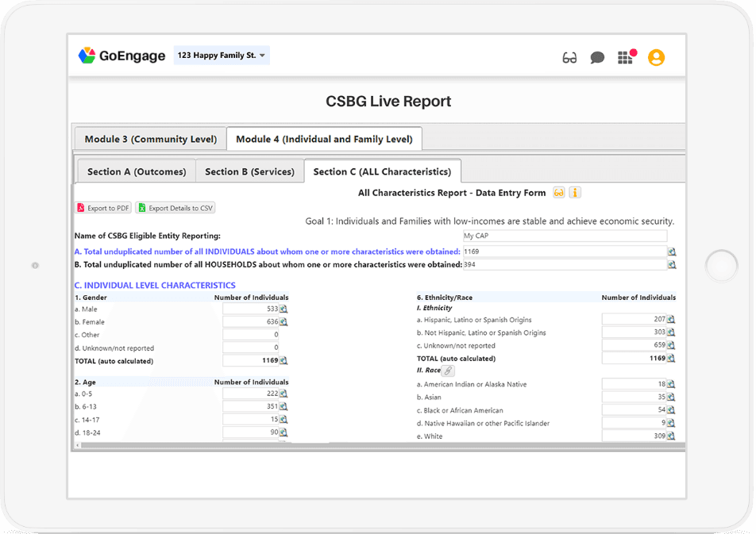Switch to Module 3 (Community Level) tab
The image size is (756, 534).
click(x=150, y=140)
